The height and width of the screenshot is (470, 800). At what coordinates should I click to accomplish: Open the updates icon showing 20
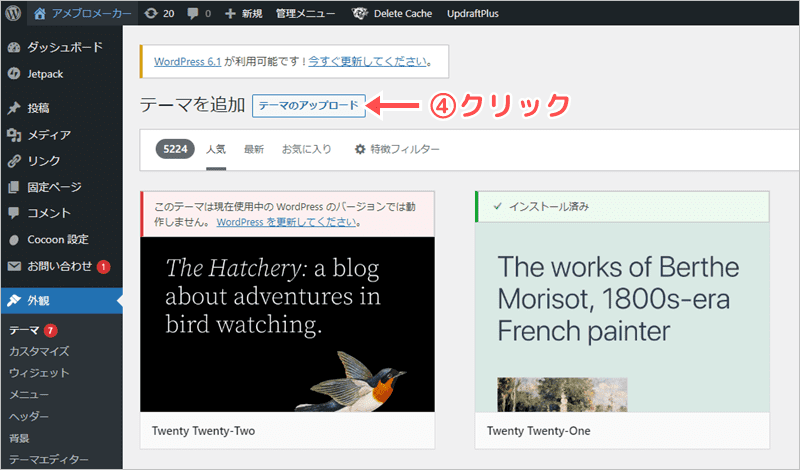click(149, 14)
